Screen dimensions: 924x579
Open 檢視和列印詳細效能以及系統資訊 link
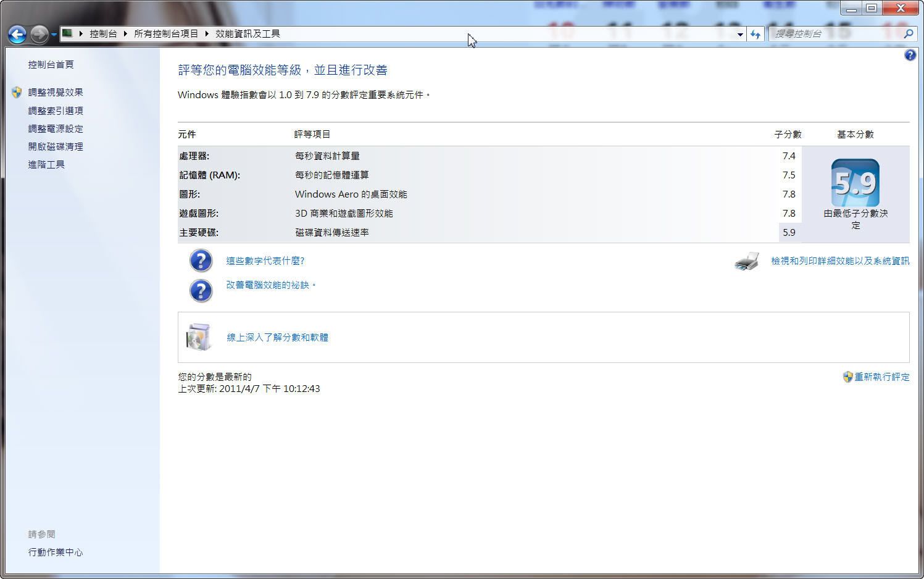[839, 261]
